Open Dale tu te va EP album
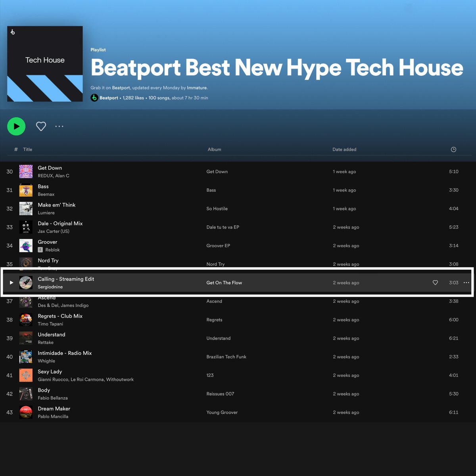This screenshot has width=476, height=476. coord(223,227)
